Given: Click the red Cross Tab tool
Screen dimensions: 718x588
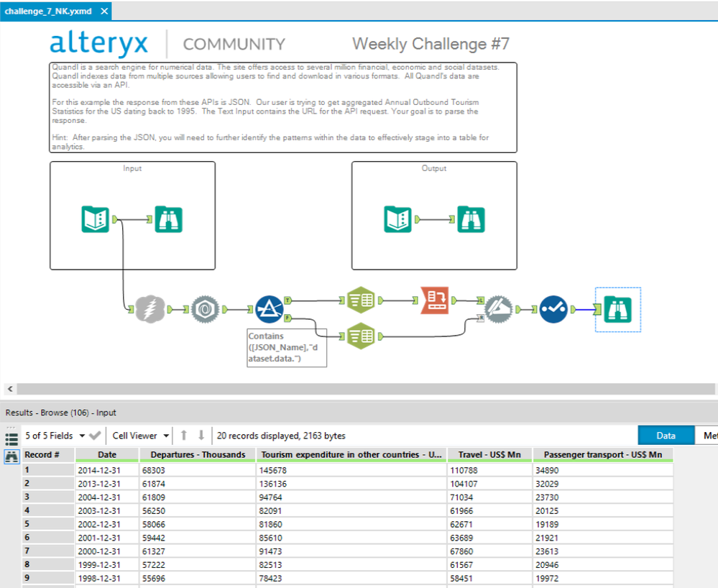Looking at the screenshot, I should pos(435,300).
